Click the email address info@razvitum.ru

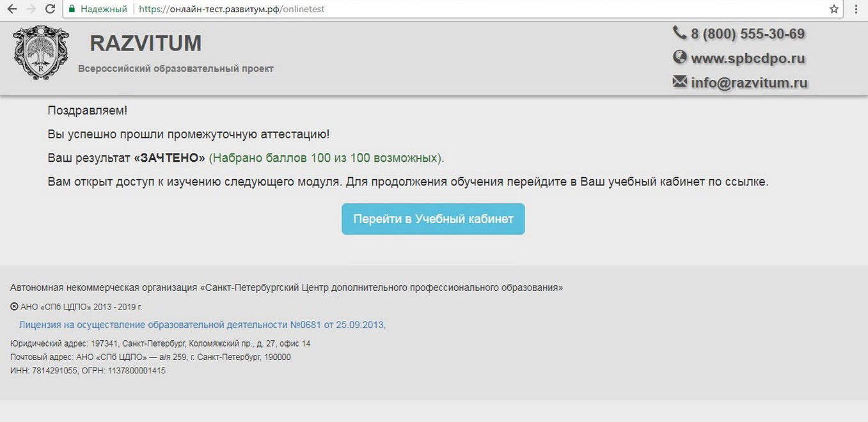point(748,82)
